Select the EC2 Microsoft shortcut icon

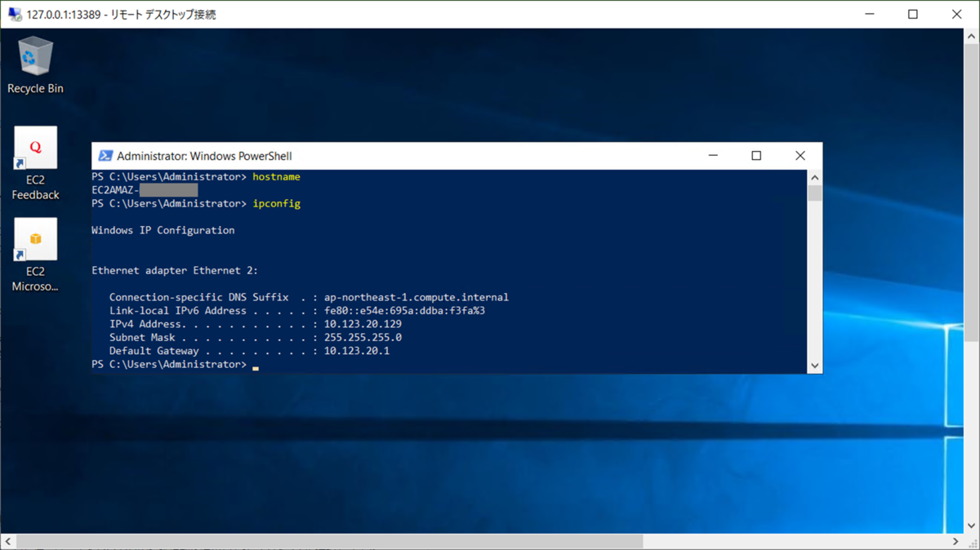tap(35, 255)
